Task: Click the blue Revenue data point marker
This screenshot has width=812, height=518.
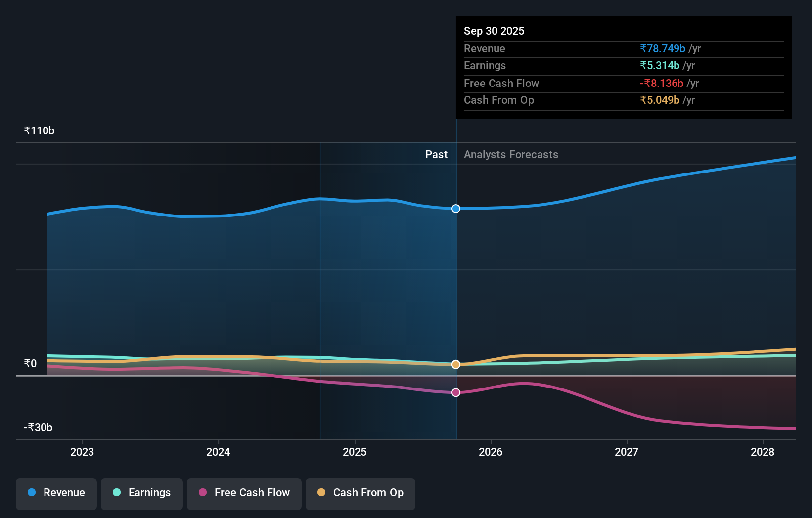Action: 455,209
